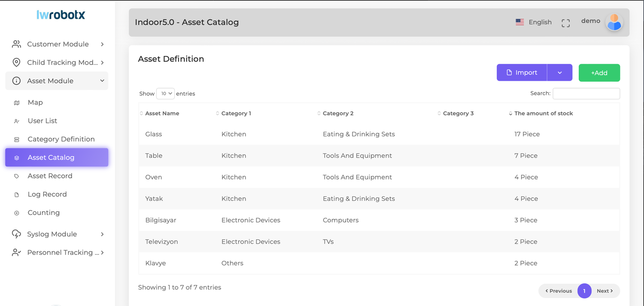Click the Map sidebar icon

click(x=17, y=103)
